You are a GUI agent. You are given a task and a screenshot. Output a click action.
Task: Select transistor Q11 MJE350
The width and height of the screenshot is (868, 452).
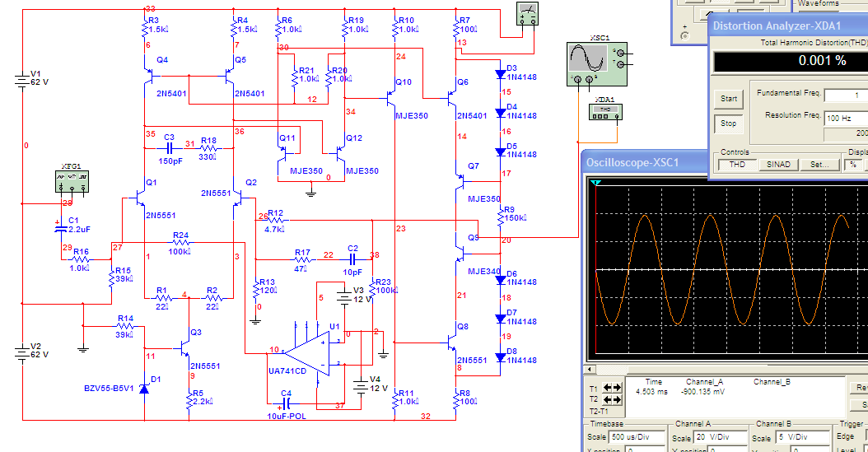282,154
